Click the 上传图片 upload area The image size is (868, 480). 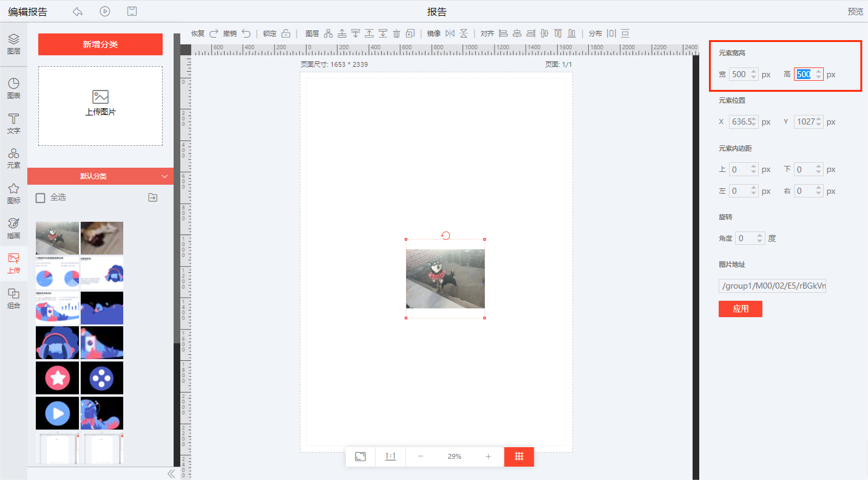[100, 106]
